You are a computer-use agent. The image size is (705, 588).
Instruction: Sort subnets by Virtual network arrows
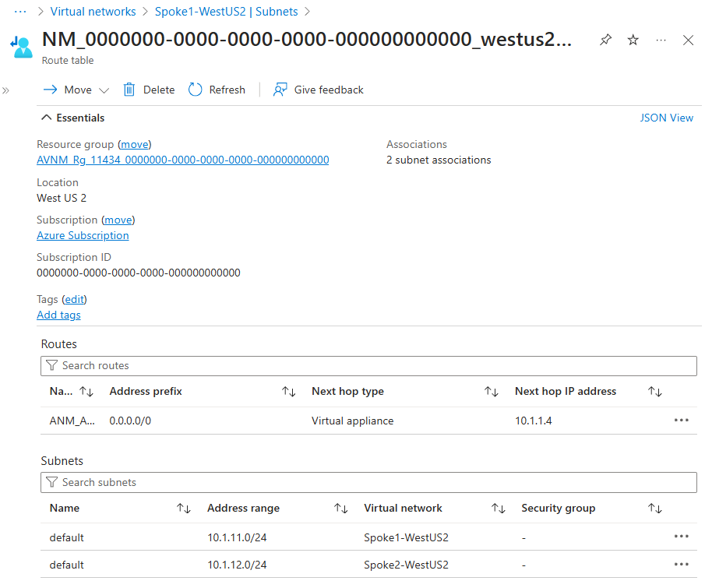[x=499, y=509]
